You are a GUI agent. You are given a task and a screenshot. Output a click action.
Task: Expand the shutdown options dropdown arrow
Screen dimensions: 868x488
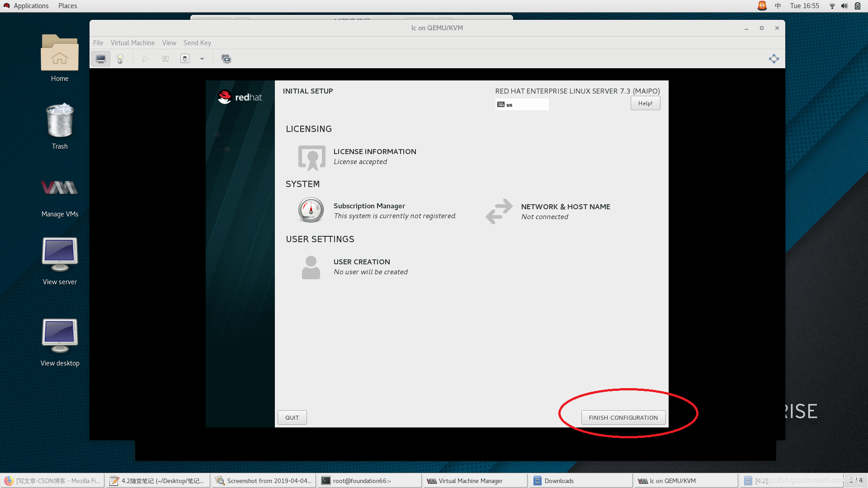[202, 59]
